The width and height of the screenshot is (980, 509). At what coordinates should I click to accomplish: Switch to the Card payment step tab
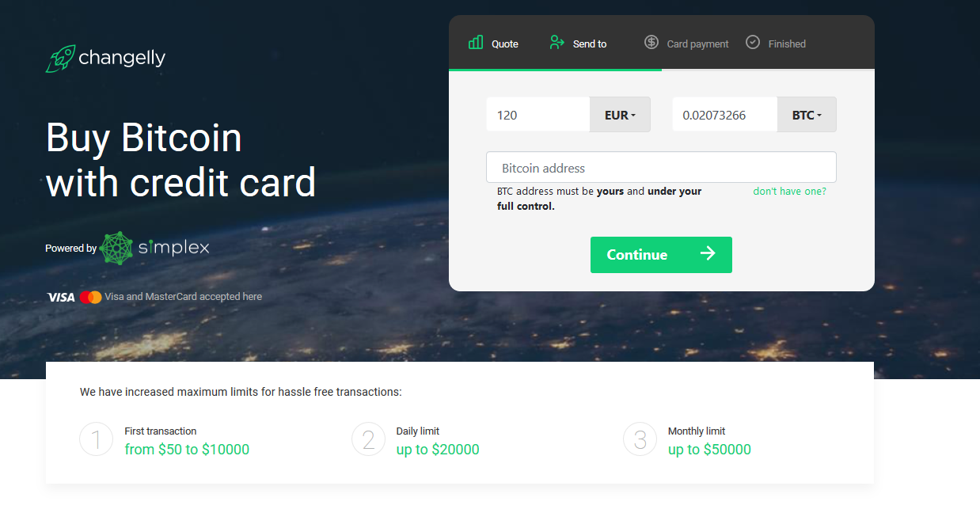click(686, 43)
